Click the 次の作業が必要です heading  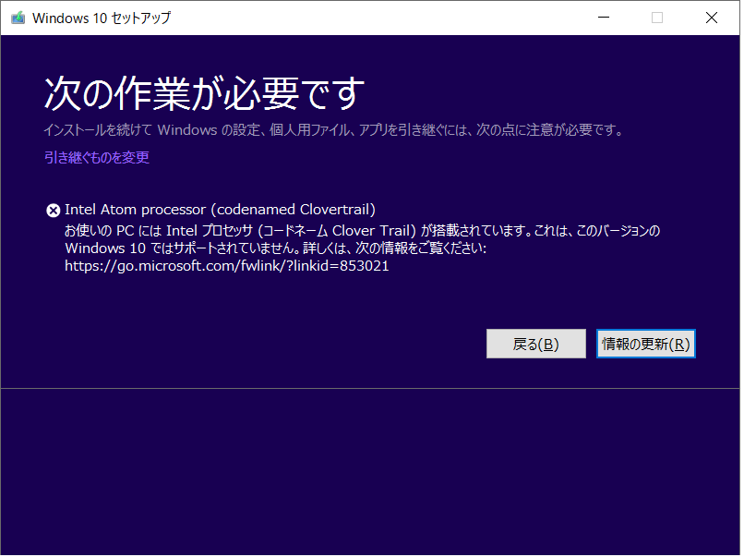point(204,93)
